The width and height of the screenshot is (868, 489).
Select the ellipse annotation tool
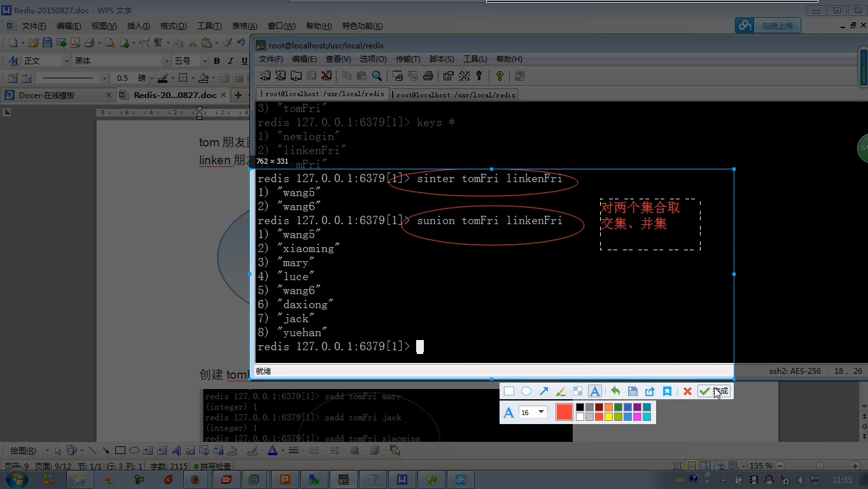tap(526, 392)
